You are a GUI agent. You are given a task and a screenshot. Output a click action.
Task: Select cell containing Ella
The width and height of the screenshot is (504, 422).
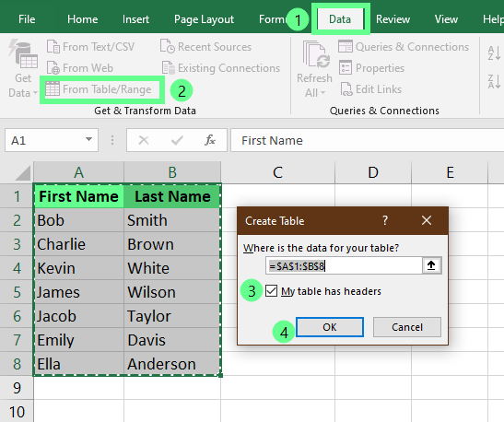78,364
